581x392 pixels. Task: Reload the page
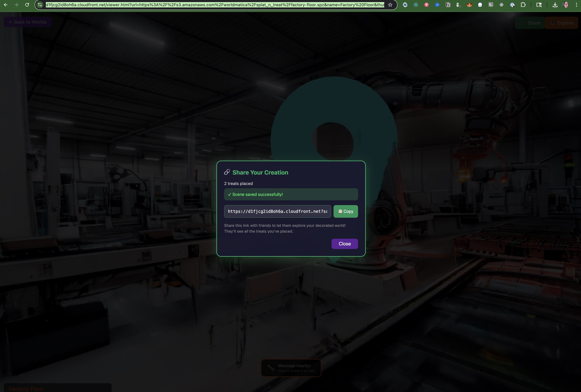pos(27,5)
